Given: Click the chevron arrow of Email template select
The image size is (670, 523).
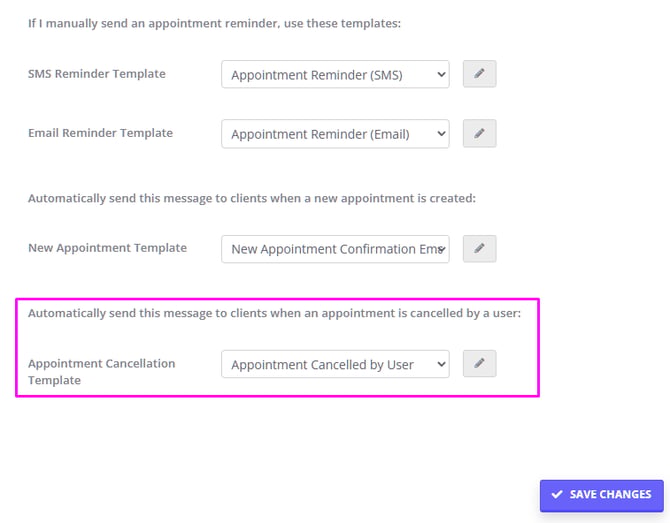Looking at the screenshot, I should 441,134.
